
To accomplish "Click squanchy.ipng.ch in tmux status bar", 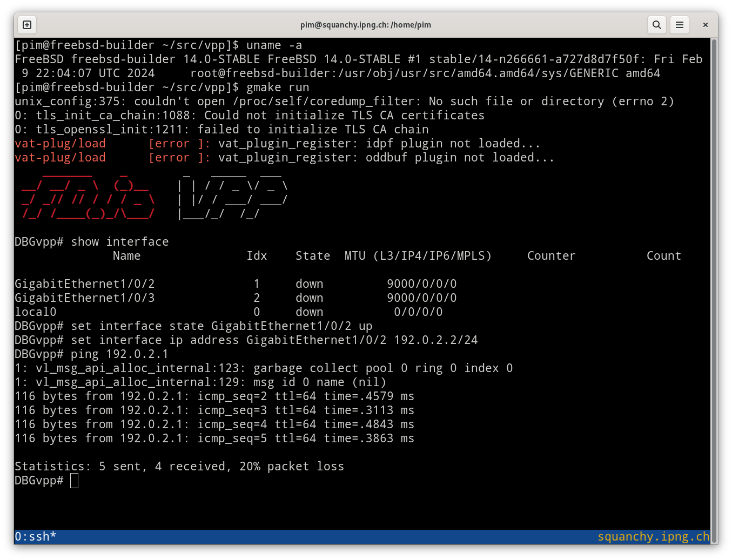I will (653, 536).
